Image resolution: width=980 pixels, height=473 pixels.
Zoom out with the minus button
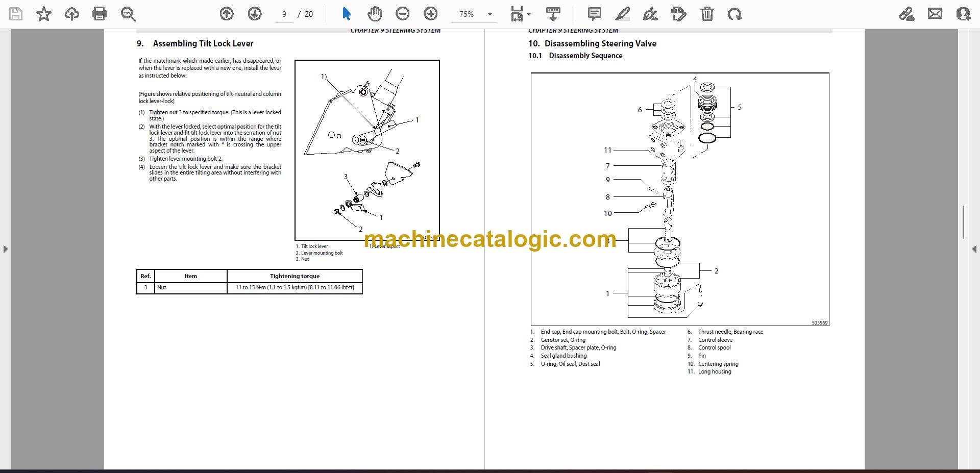pyautogui.click(x=403, y=14)
